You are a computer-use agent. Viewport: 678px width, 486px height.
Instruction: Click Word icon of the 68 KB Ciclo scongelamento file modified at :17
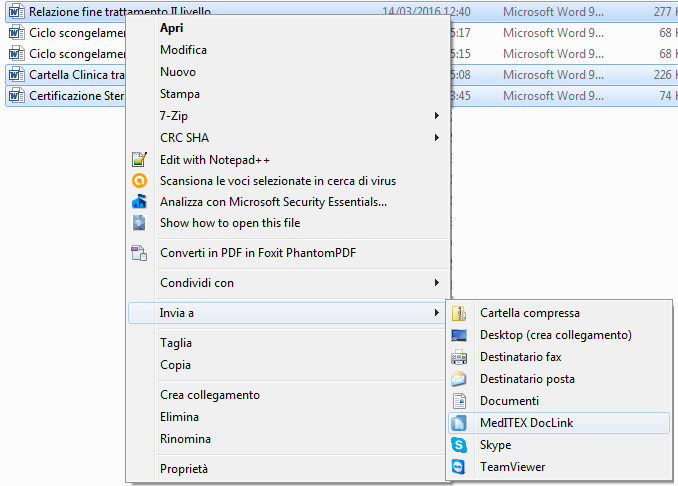point(16,33)
